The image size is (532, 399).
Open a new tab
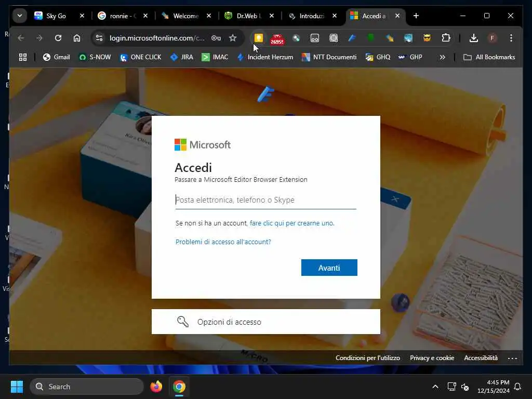[416, 16]
